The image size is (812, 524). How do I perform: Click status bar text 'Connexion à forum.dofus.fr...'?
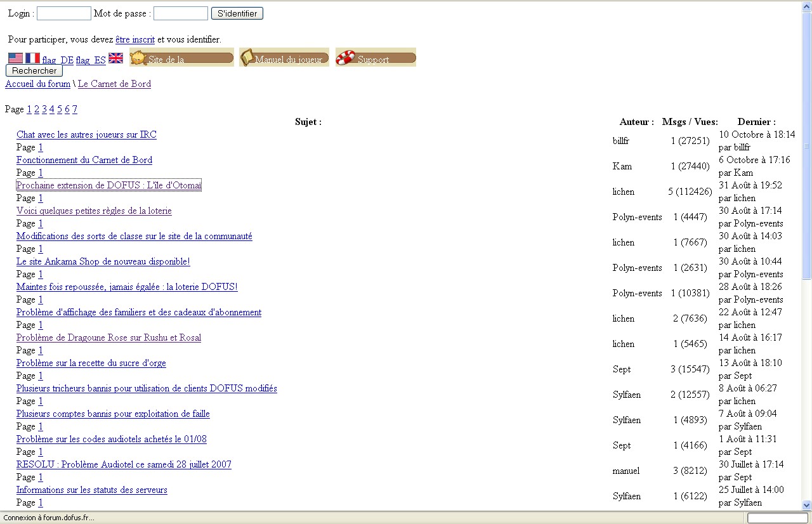[49, 518]
